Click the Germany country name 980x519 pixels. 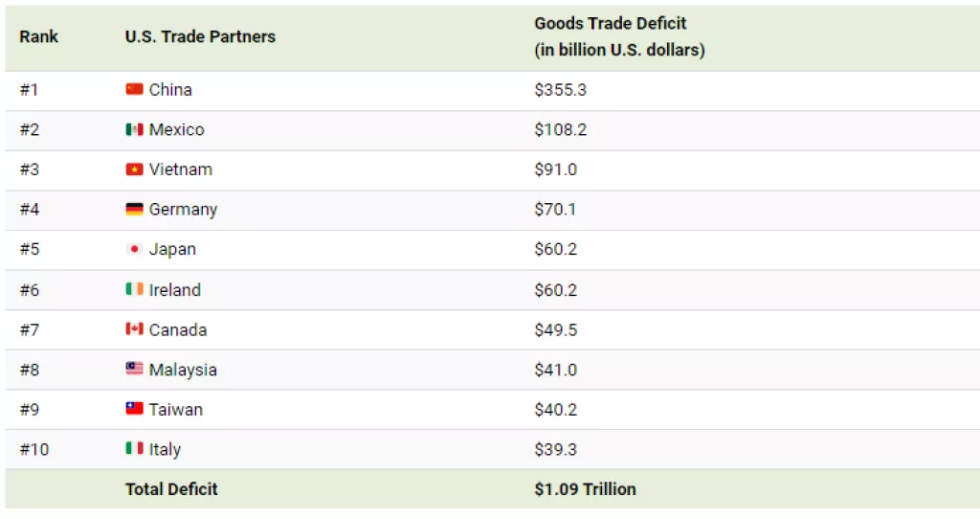[183, 209]
